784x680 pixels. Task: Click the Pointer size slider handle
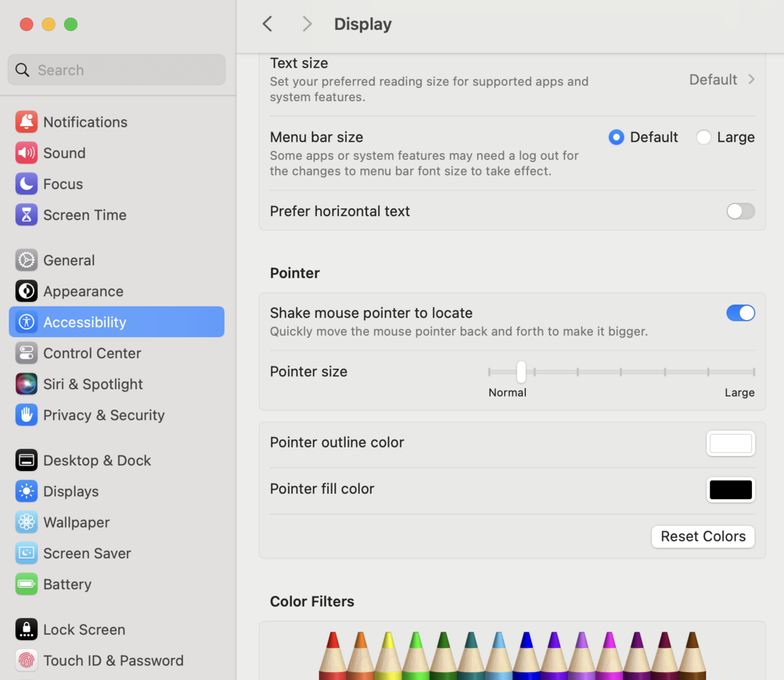pos(521,372)
